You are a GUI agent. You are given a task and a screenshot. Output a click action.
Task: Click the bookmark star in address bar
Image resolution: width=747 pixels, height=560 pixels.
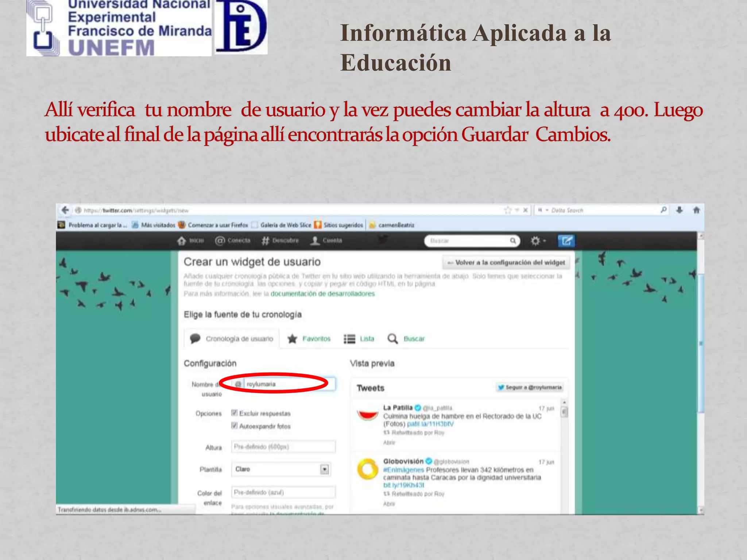(507, 210)
